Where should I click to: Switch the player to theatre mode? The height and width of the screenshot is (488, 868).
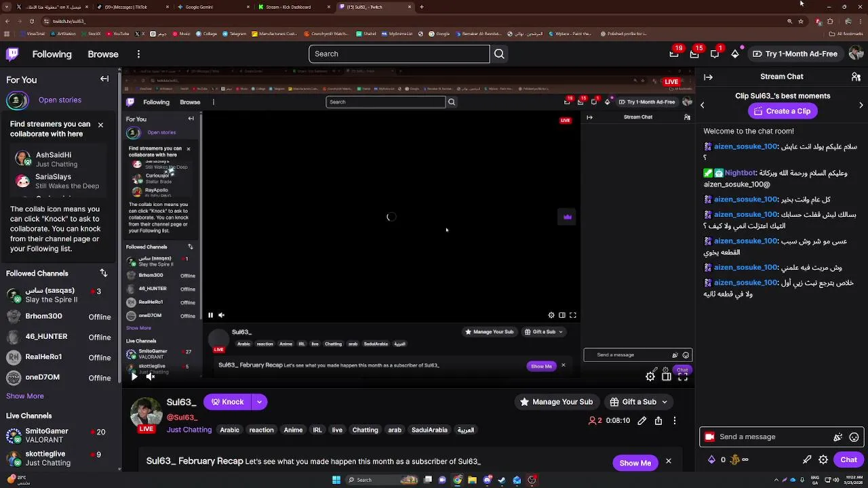667,376
